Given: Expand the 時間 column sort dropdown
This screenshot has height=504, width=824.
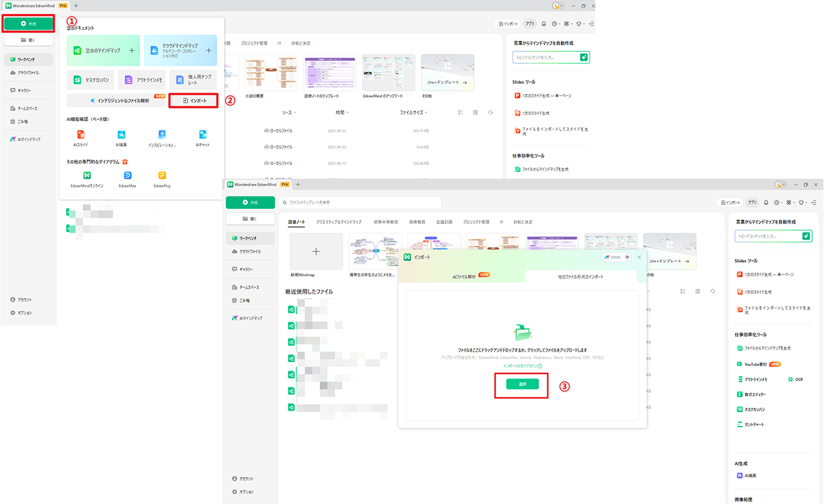Looking at the screenshot, I should (342, 113).
